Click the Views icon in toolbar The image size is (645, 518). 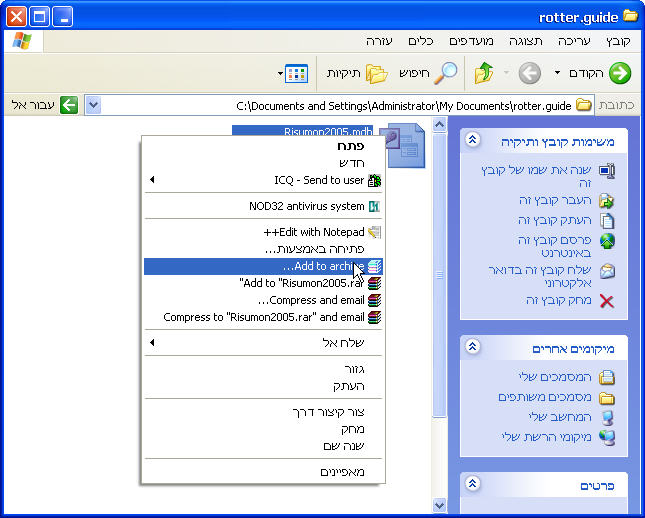tap(296, 73)
